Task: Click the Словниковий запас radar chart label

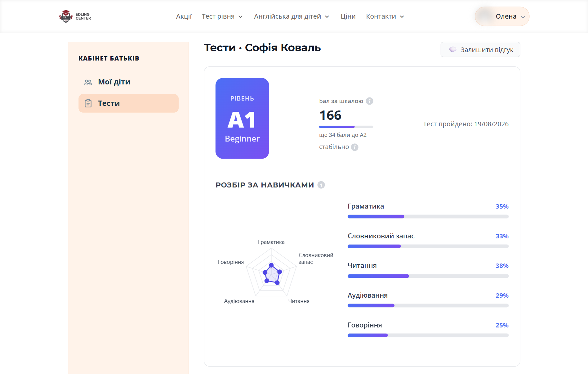Action: click(x=316, y=259)
